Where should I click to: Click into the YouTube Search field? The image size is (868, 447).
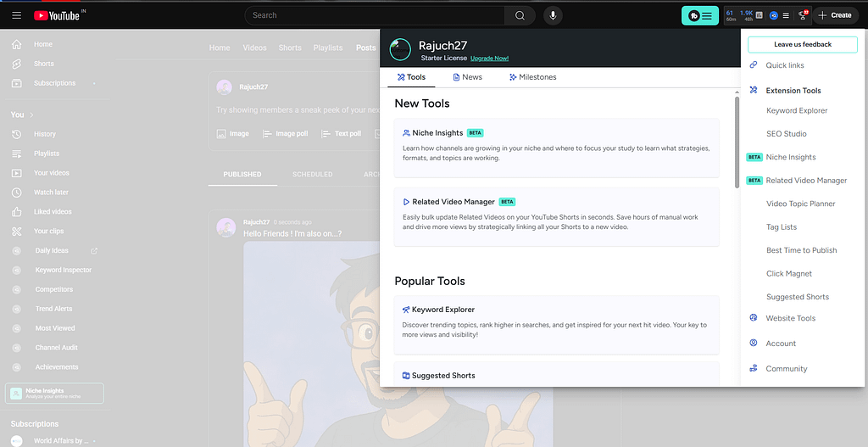tap(375, 15)
